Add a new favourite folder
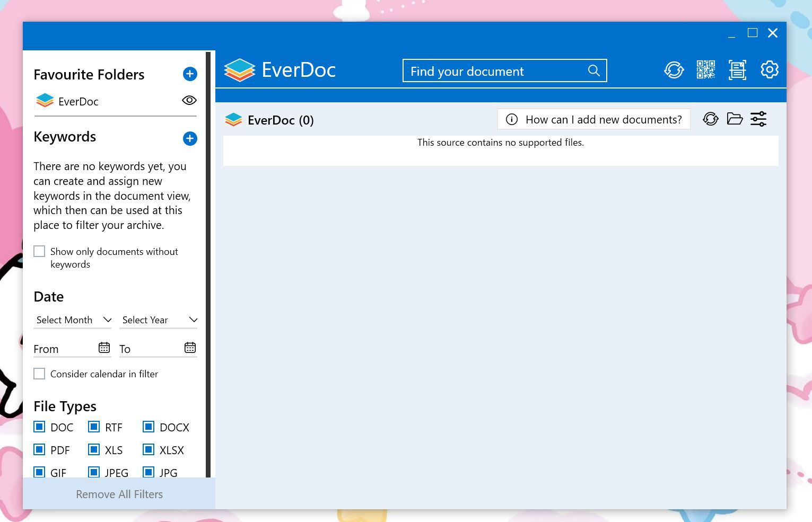The width and height of the screenshot is (812, 522). tap(190, 74)
